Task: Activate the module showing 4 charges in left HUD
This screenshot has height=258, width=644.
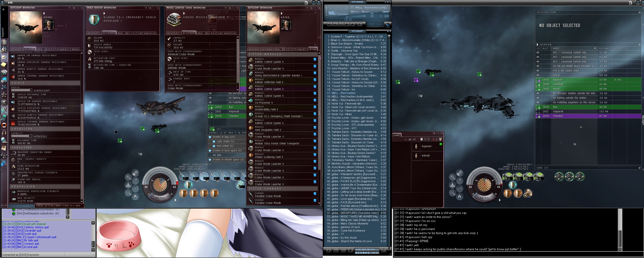Action: (240, 185)
